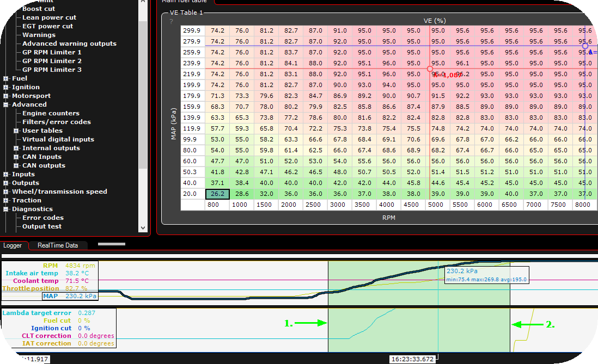Screen dimensions: 598x364
Task: Select GP RPM Limiter 1
Action: tap(52, 52)
